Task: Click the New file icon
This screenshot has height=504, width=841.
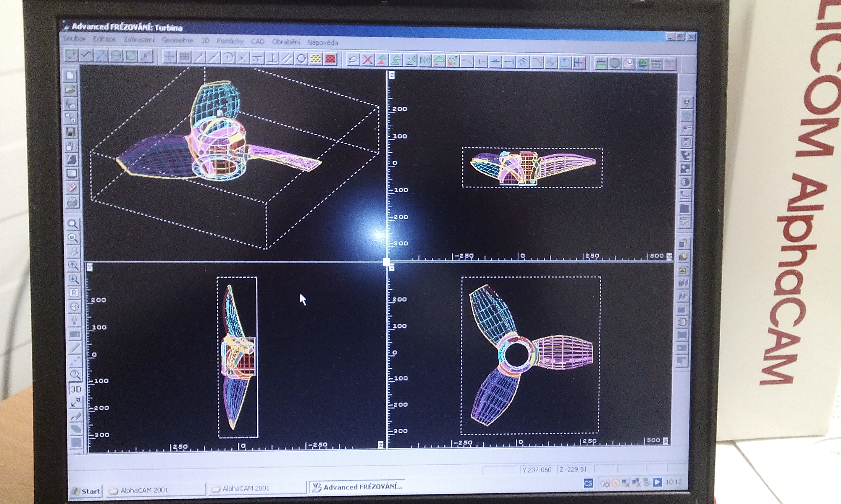Action: (x=70, y=76)
